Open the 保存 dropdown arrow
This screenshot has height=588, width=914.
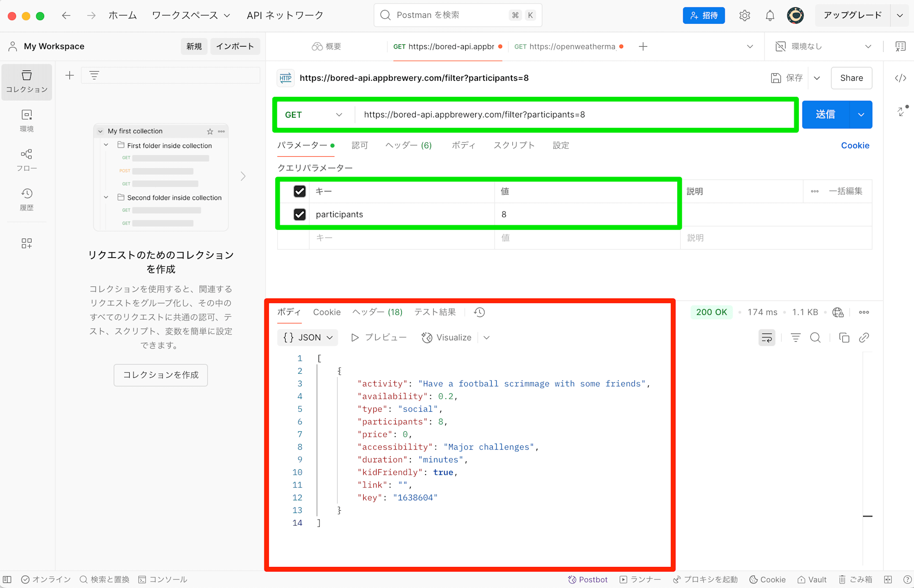point(817,78)
